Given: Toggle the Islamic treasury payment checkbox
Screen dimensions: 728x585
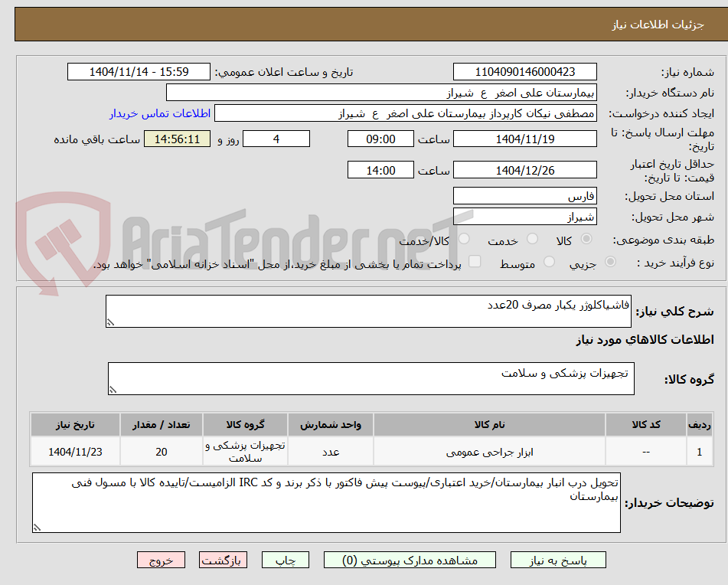Looking at the screenshot, I should click(x=475, y=261).
